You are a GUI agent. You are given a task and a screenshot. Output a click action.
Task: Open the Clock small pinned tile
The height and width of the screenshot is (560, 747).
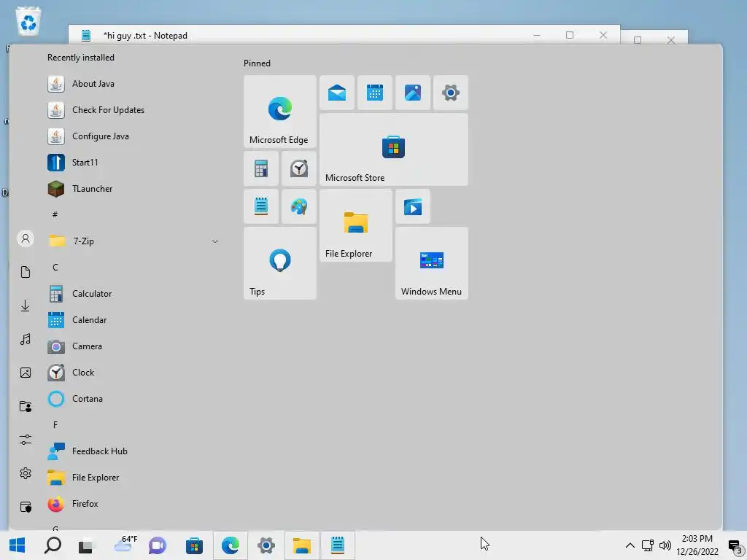(x=298, y=168)
